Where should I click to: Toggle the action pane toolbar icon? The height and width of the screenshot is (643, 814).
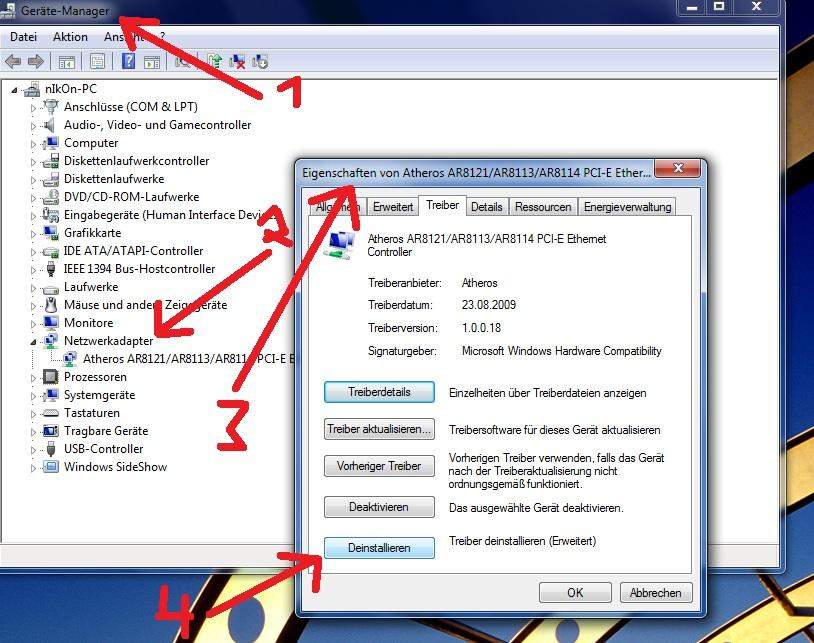click(x=152, y=62)
